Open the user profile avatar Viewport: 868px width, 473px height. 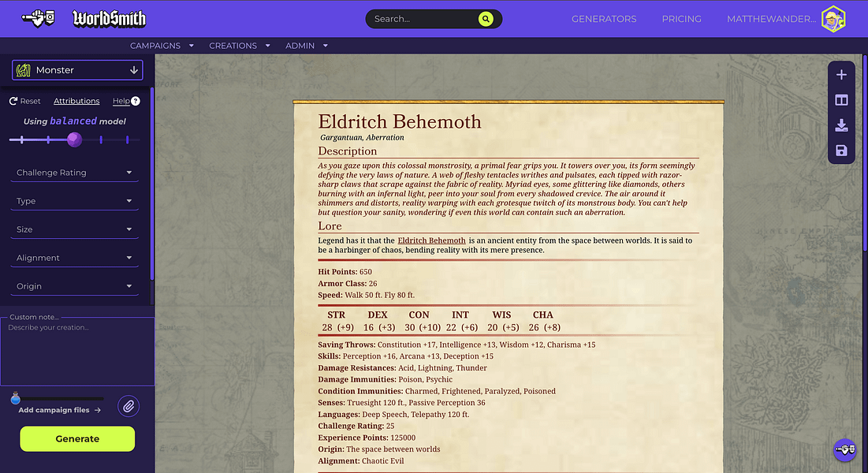pyautogui.click(x=833, y=19)
